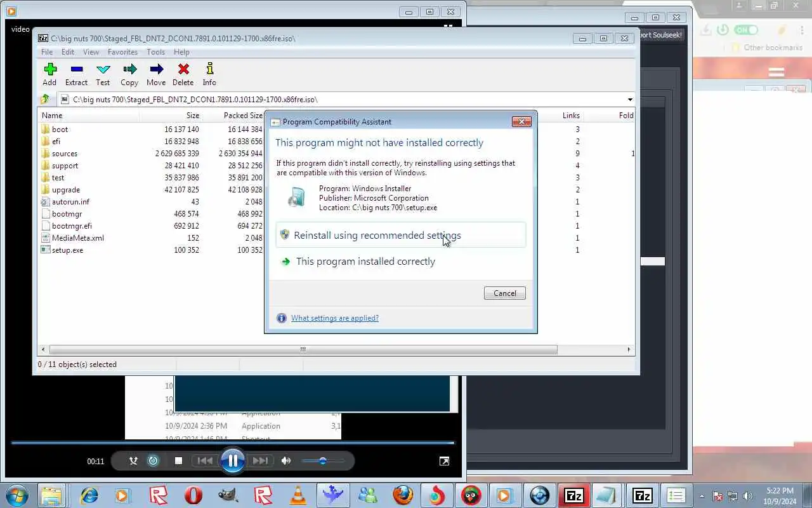Skip to previous track in media player
The image size is (812, 508).
point(205,461)
